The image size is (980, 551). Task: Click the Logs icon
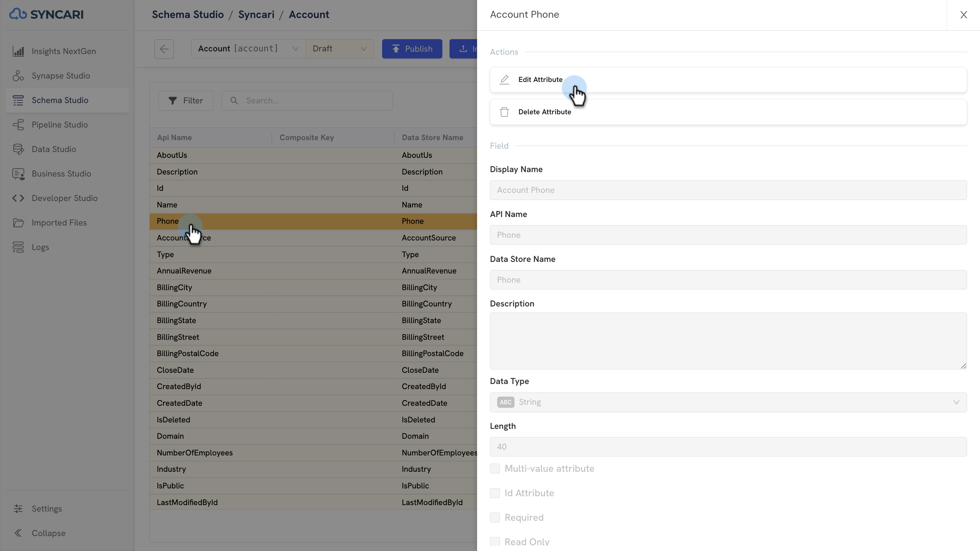click(x=18, y=247)
